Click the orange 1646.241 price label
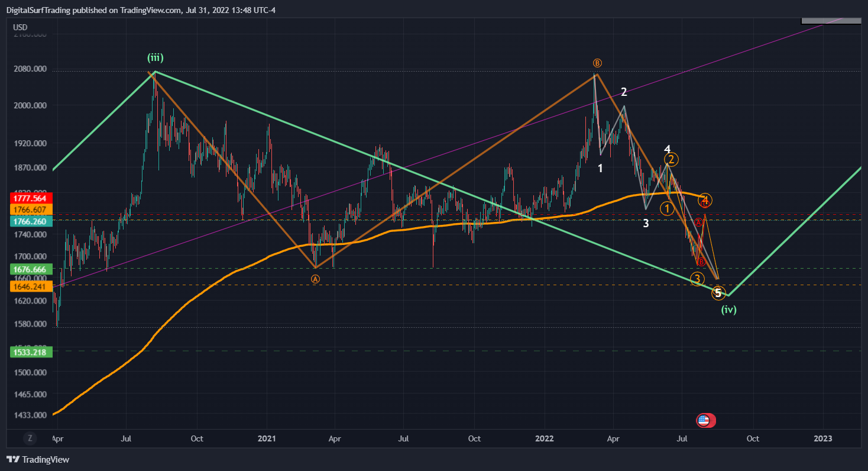This screenshot has height=471, width=868. 31,286
